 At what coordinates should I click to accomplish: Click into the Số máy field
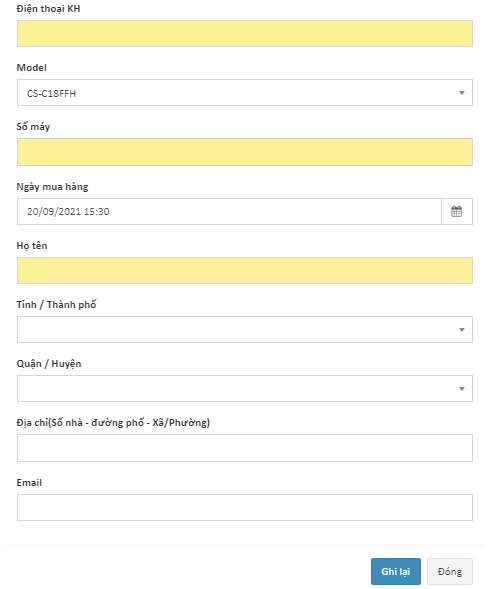pyautogui.click(x=244, y=152)
